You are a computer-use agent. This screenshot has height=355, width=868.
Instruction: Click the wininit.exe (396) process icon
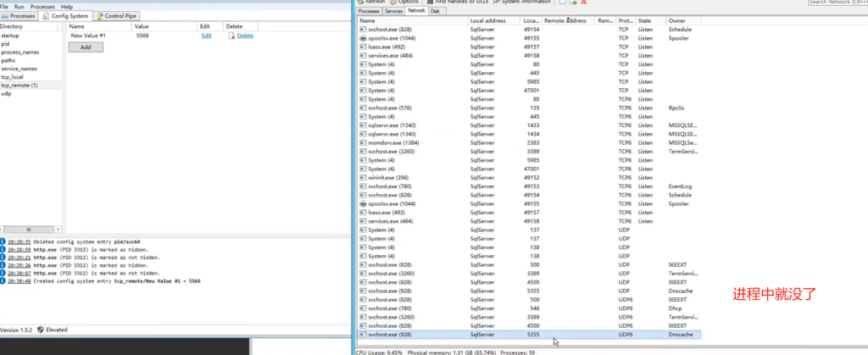pyautogui.click(x=363, y=178)
